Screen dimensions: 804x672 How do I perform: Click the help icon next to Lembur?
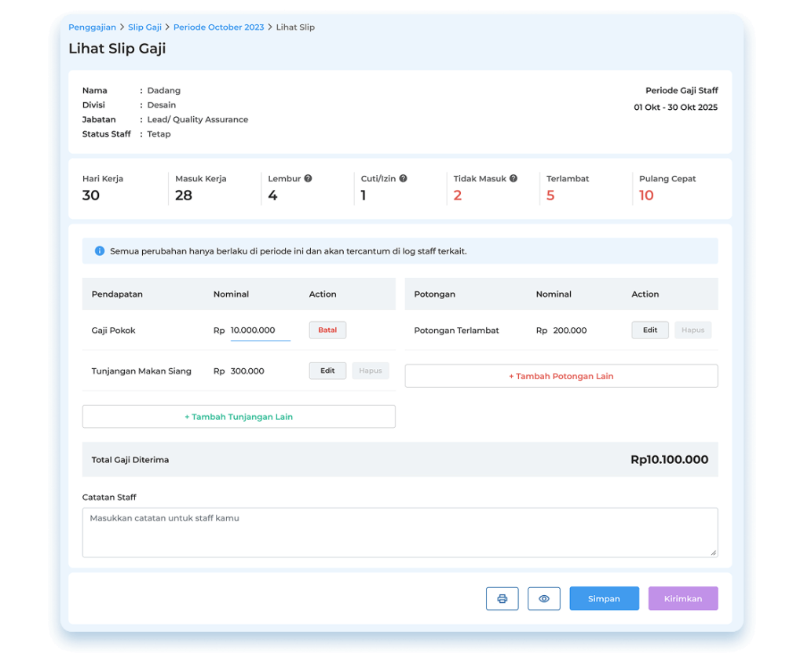[309, 179]
